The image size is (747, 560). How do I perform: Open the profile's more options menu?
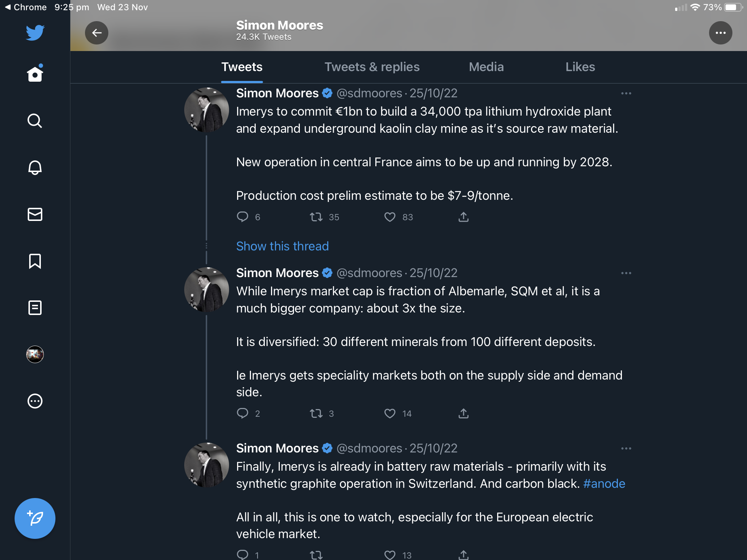tap(720, 33)
